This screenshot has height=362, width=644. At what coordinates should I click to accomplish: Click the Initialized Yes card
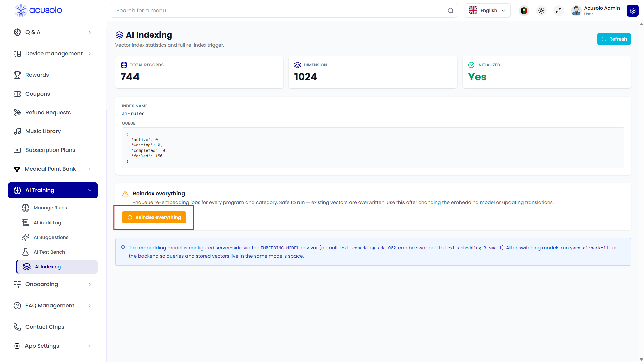[546, 72]
